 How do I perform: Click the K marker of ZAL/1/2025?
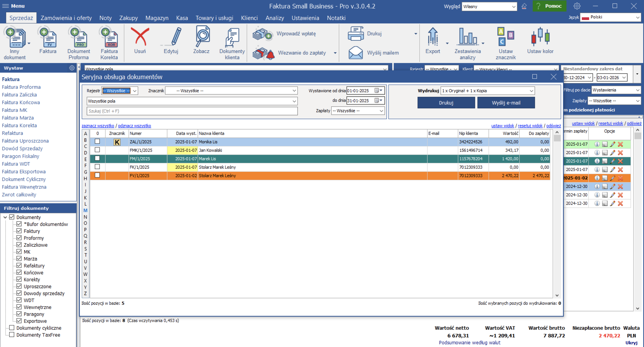coord(117,142)
